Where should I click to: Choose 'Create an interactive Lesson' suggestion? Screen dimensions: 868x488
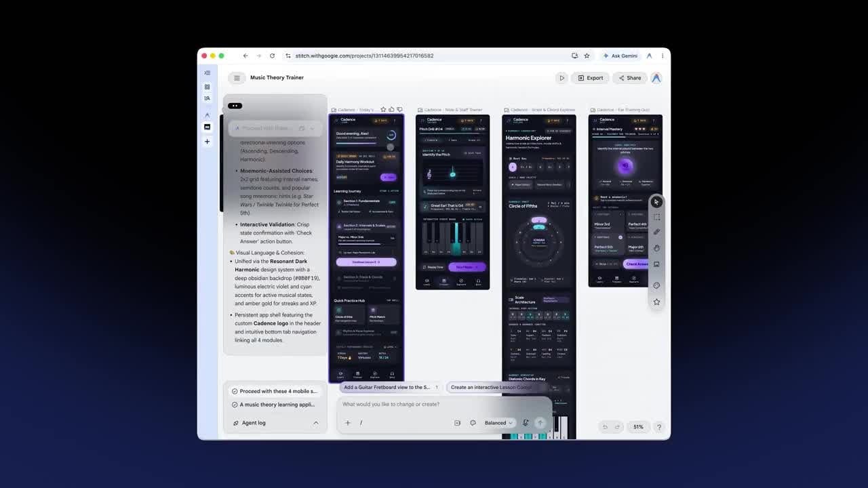click(492, 388)
